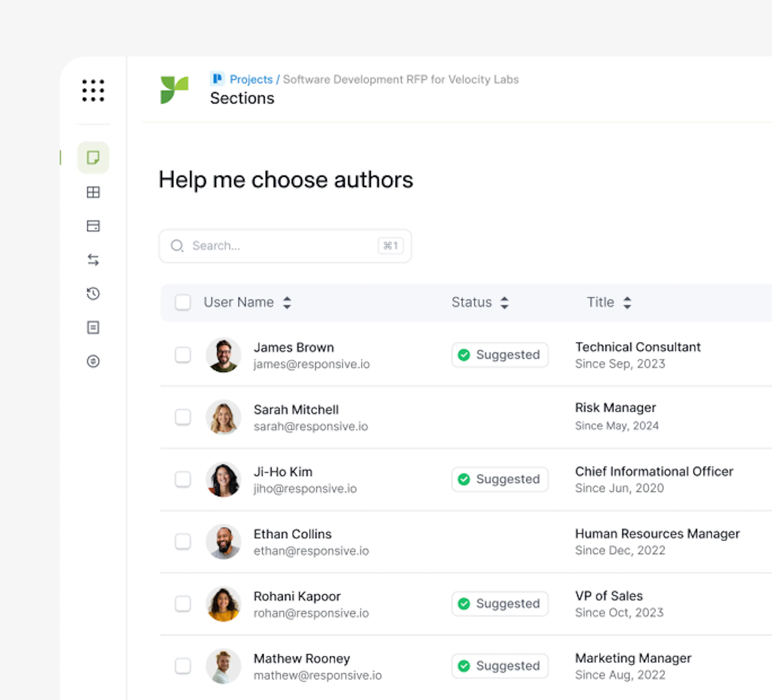Image resolution: width=772 pixels, height=700 pixels.
Task: Open Software Development RFP for Velocity Labs
Action: click(x=400, y=79)
